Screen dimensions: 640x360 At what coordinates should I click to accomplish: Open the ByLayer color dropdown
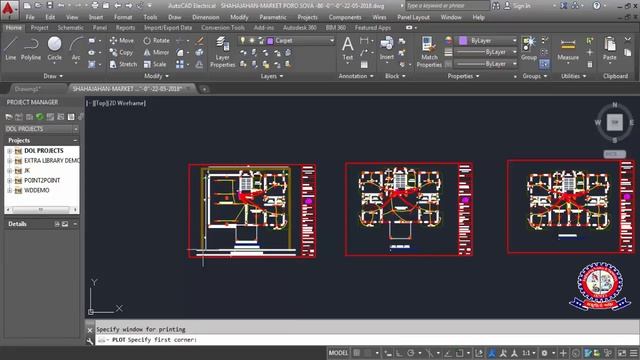point(514,40)
